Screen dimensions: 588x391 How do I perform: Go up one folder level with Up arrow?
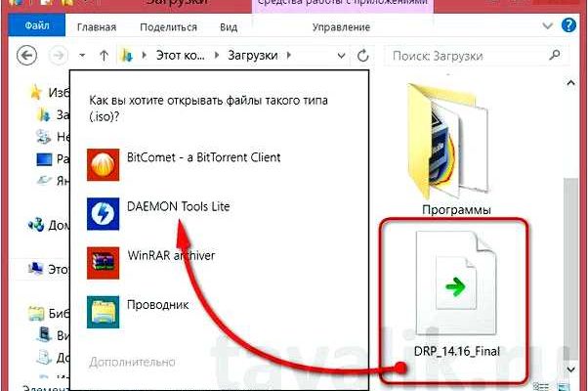click(x=104, y=56)
